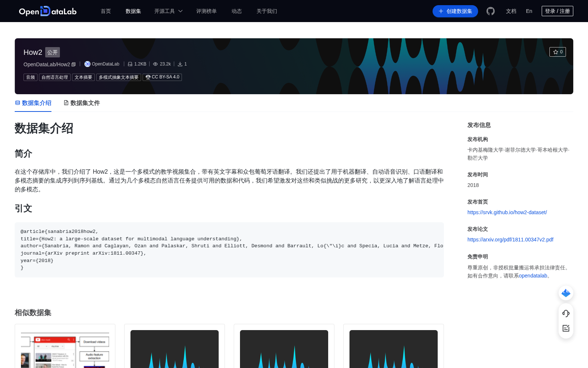Image resolution: width=588 pixels, height=368 pixels.
Task: Switch language to En
Action: click(529, 11)
